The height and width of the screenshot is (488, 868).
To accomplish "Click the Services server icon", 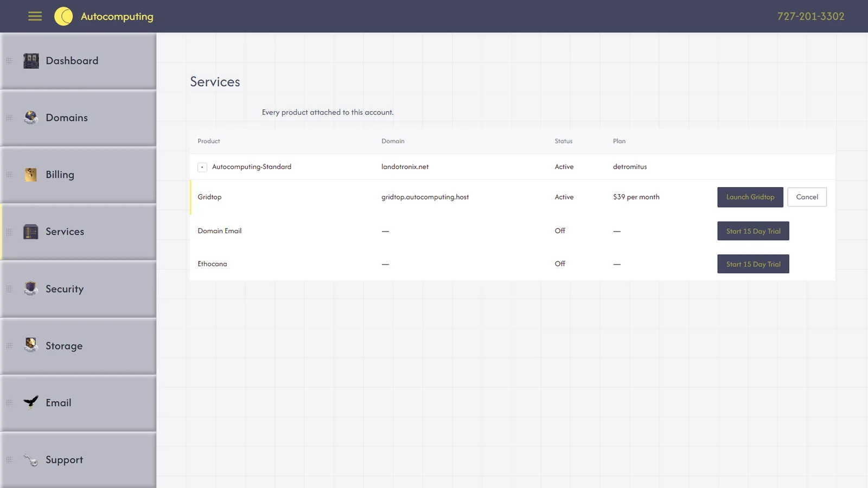I will (31, 232).
